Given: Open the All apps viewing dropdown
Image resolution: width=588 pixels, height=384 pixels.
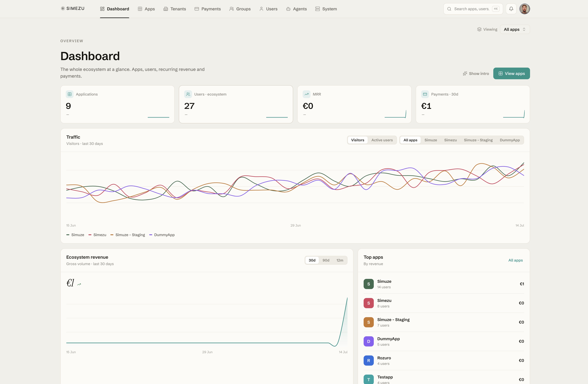Looking at the screenshot, I should [515, 29].
